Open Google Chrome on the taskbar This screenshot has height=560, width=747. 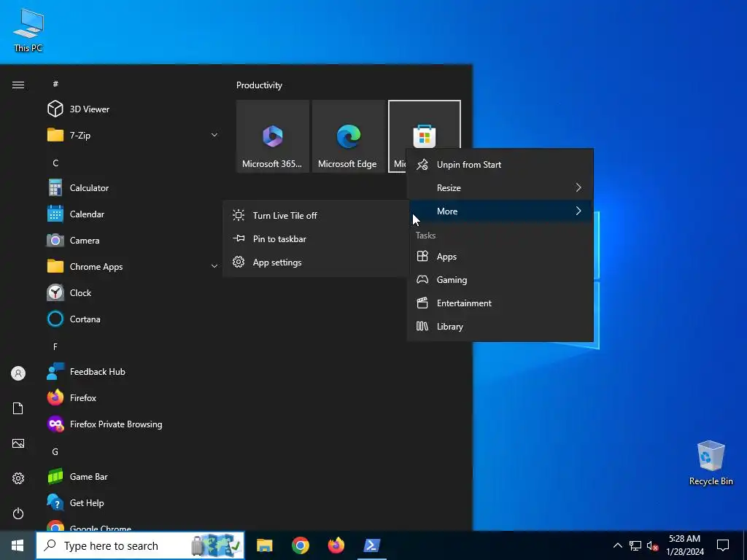(x=300, y=545)
